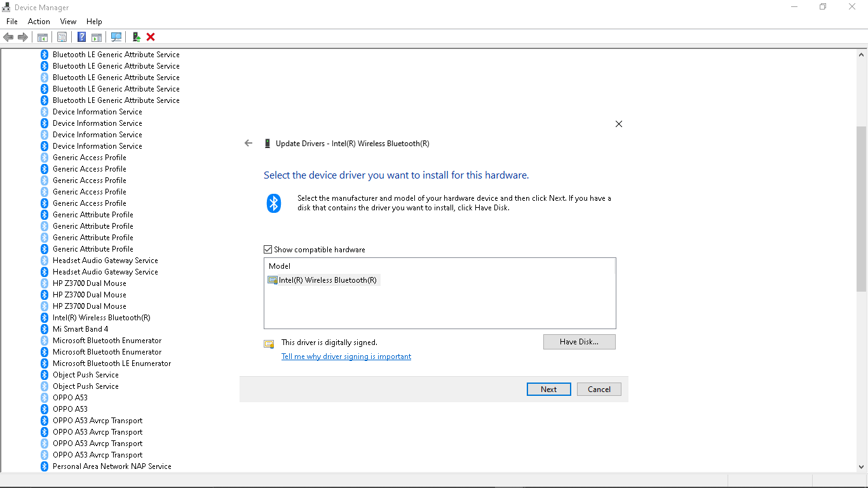Click the Forward navigation arrow in the toolbar
868x488 pixels.
click(x=24, y=37)
